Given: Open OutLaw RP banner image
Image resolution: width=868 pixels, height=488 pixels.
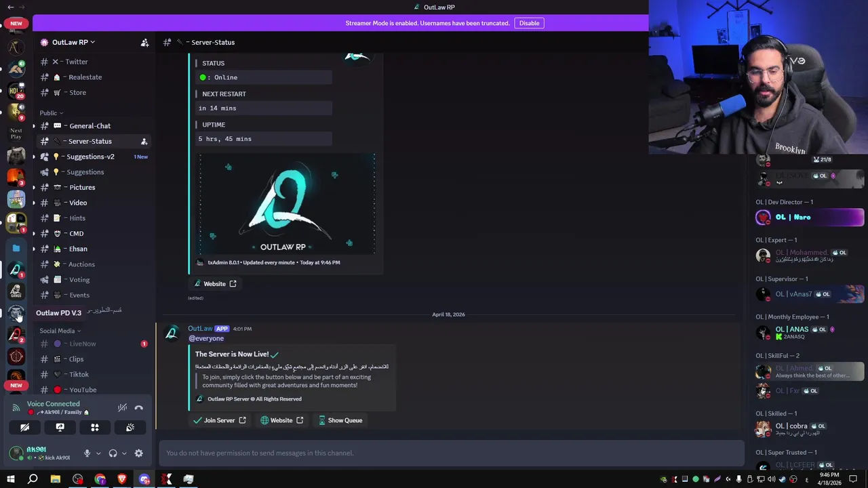Looking at the screenshot, I should 287,204.
